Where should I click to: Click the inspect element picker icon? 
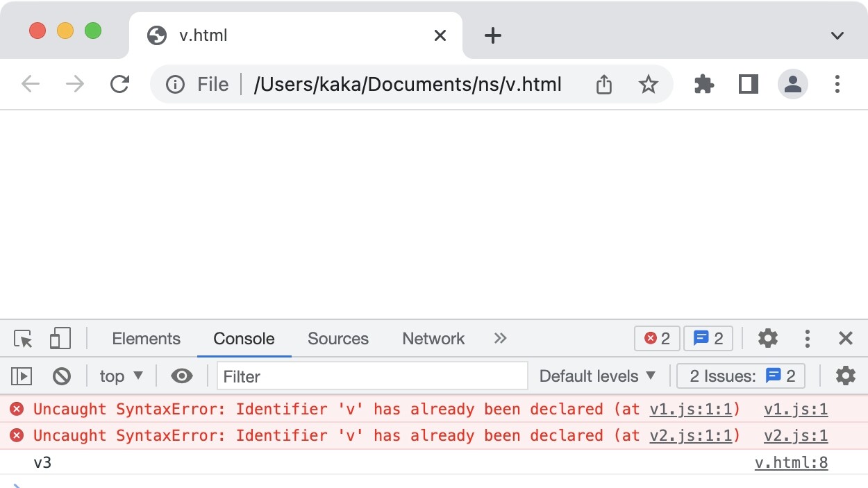tap(23, 339)
